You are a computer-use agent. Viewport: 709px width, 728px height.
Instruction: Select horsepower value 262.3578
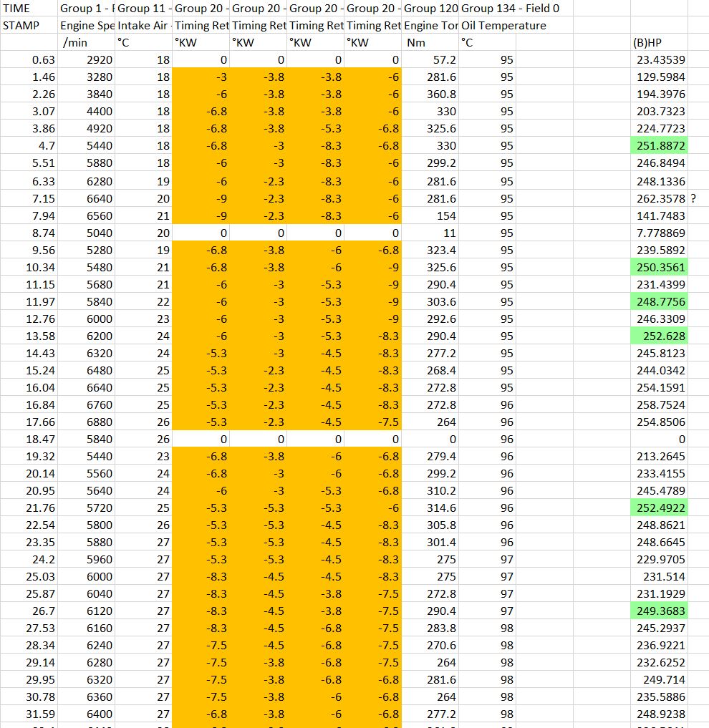pyautogui.click(x=659, y=199)
